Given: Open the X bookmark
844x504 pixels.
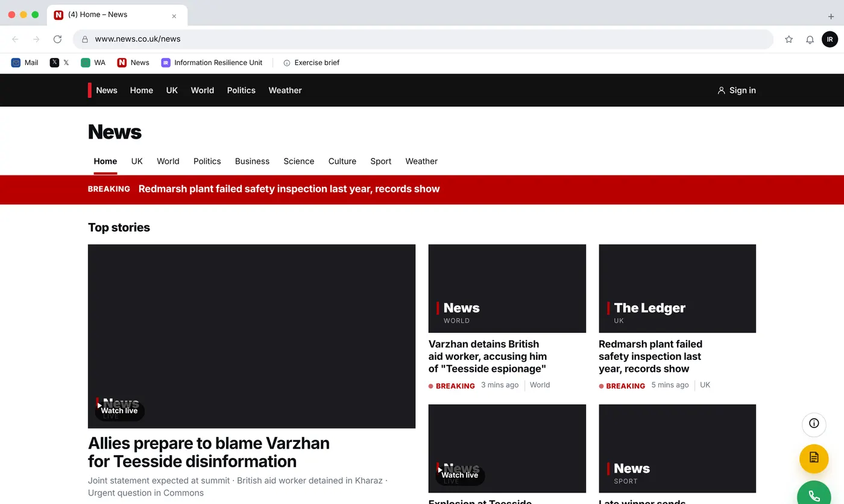Looking at the screenshot, I should tap(59, 63).
